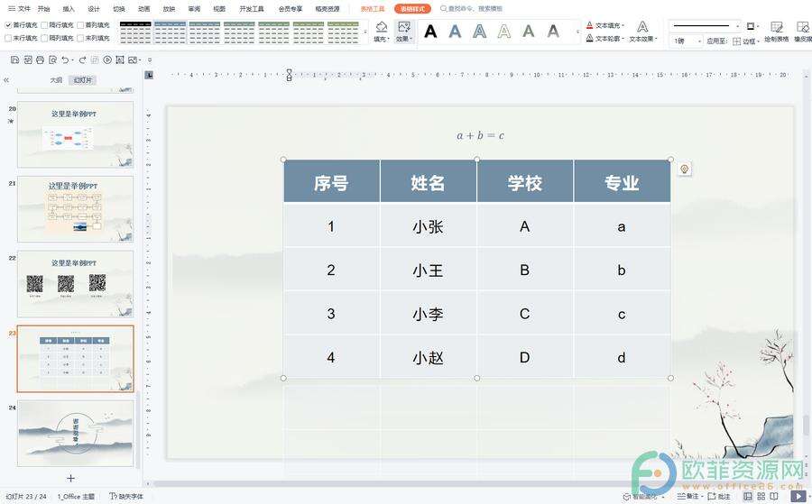Click the insert picture icon in quick toolbar

click(x=133, y=60)
